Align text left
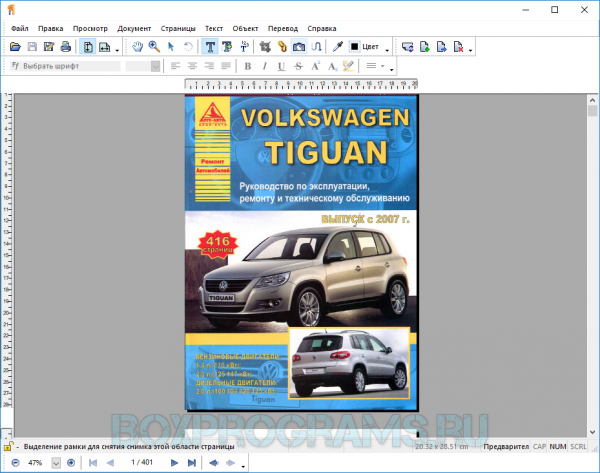 click(175, 66)
